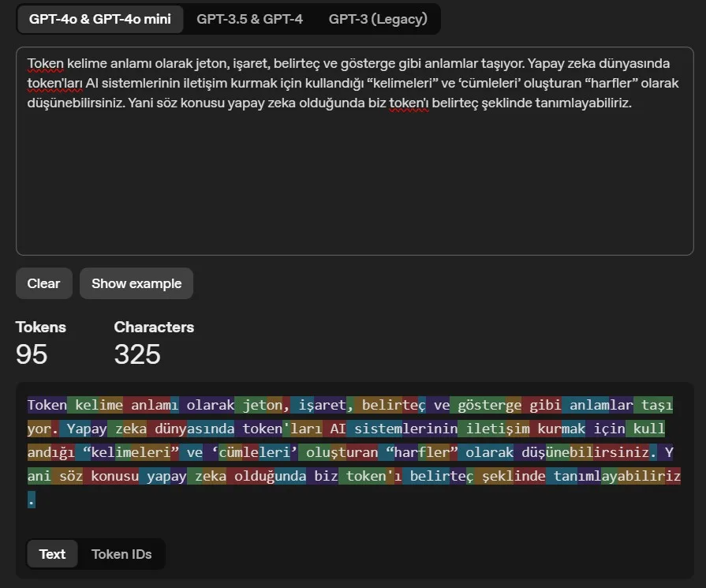Click the 'AI' token in the output
This screenshot has height=588, width=706.
pos(334,428)
